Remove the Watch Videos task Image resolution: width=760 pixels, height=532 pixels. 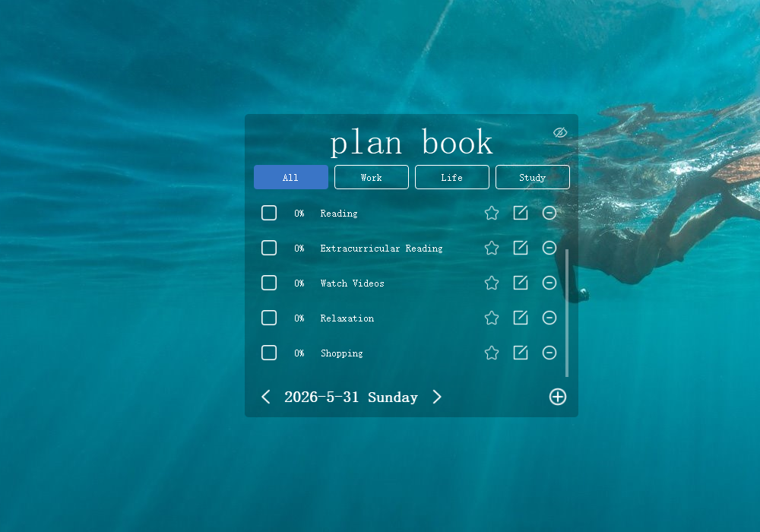point(549,283)
